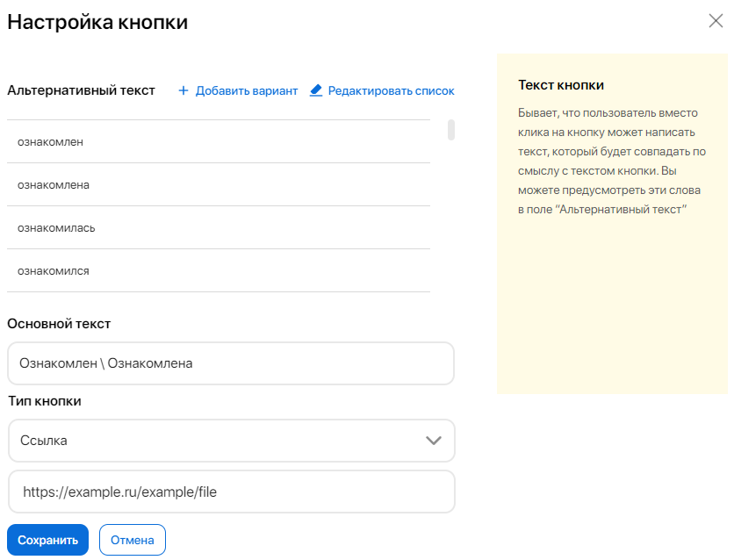Select the «ознакомлен» alternative text row
The height and width of the screenshot is (560, 734).
tap(218, 141)
